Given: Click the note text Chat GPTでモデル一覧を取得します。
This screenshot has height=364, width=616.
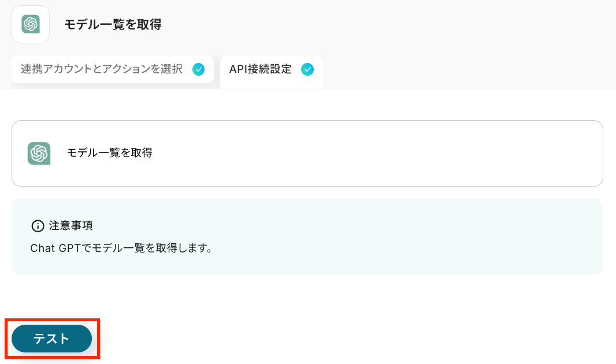Looking at the screenshot, I should (121, 248).
